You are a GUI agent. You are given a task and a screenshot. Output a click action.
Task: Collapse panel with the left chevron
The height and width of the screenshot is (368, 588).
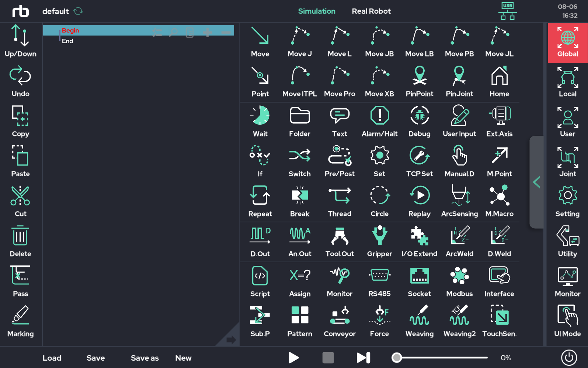[536, 182]
